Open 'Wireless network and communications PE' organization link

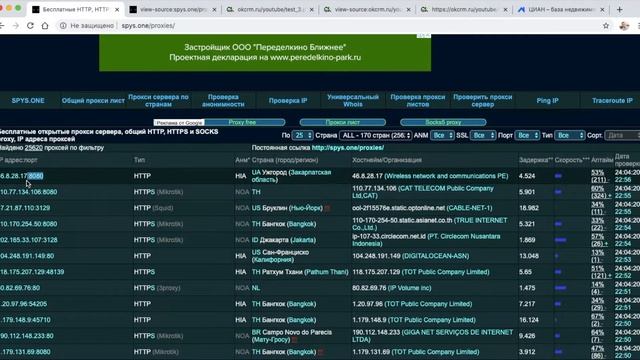tap(446, 176)
